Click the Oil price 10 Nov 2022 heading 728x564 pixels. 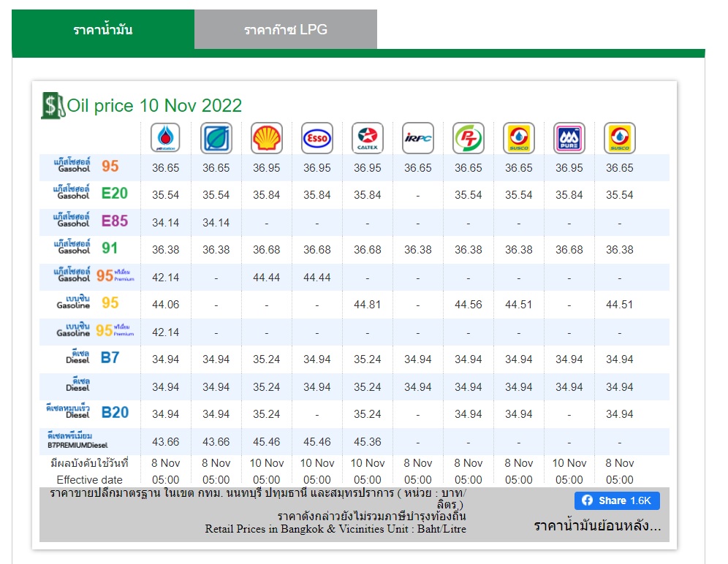154,106
